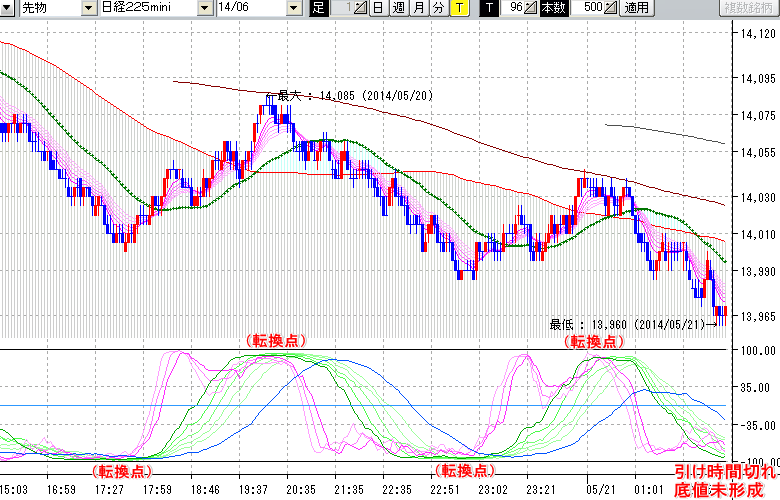Adjust the 500 bar count spinner

(x=611, y=8)
